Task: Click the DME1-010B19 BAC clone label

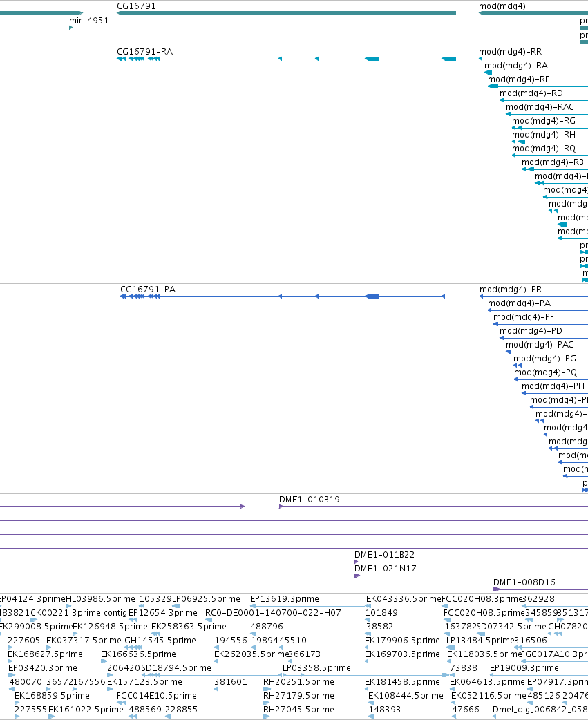Action: point(310,499)
